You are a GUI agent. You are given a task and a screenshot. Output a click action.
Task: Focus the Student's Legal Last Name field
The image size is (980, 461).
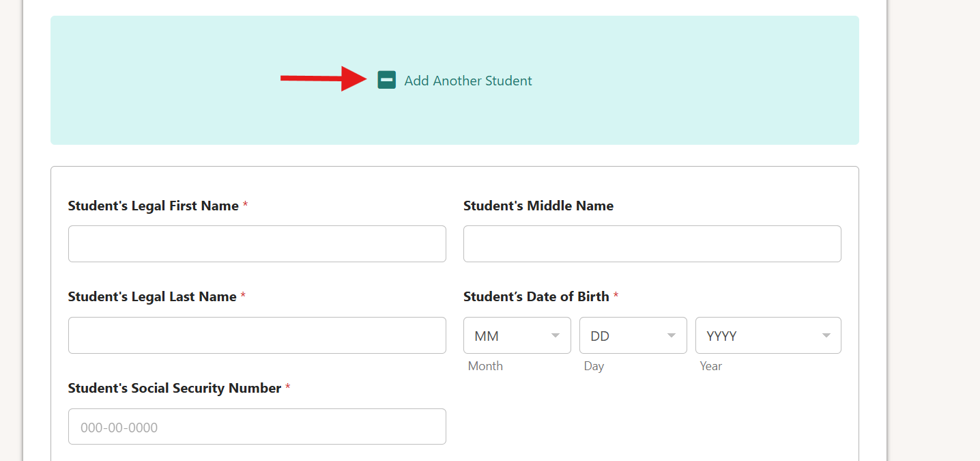click(257, 335)
